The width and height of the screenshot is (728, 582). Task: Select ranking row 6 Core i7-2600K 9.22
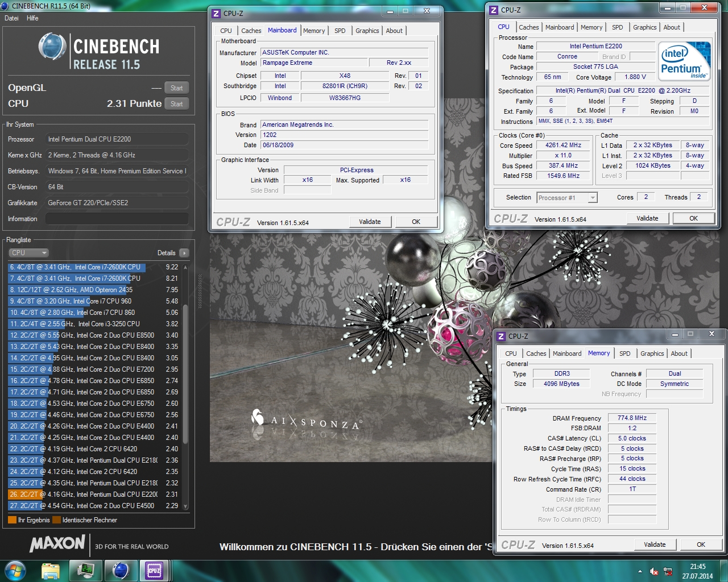tap(94, 267)
